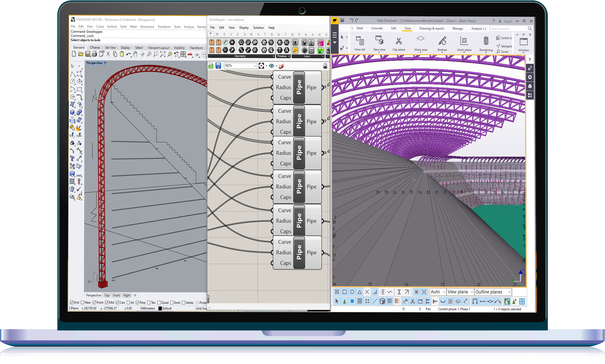
Task: Click the Log in link
Action: point(508,21)
